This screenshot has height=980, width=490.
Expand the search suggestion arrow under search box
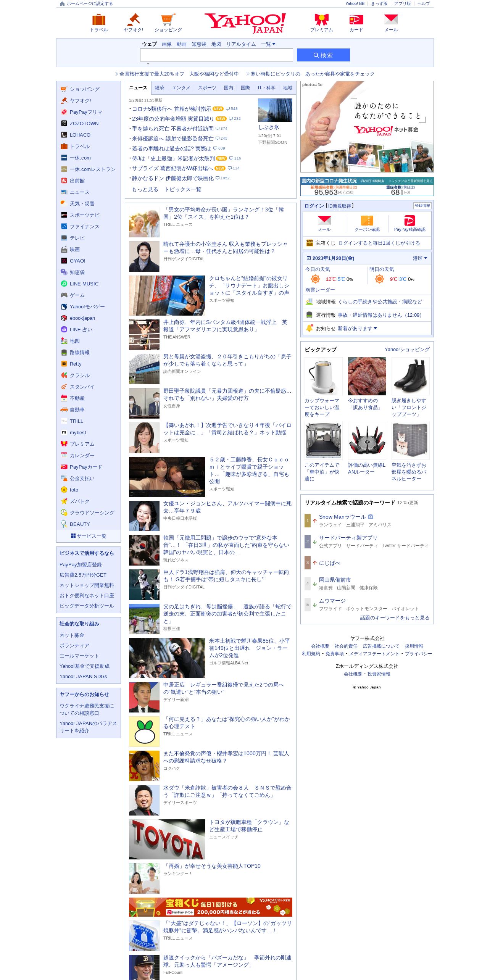[x=148, y=64]
